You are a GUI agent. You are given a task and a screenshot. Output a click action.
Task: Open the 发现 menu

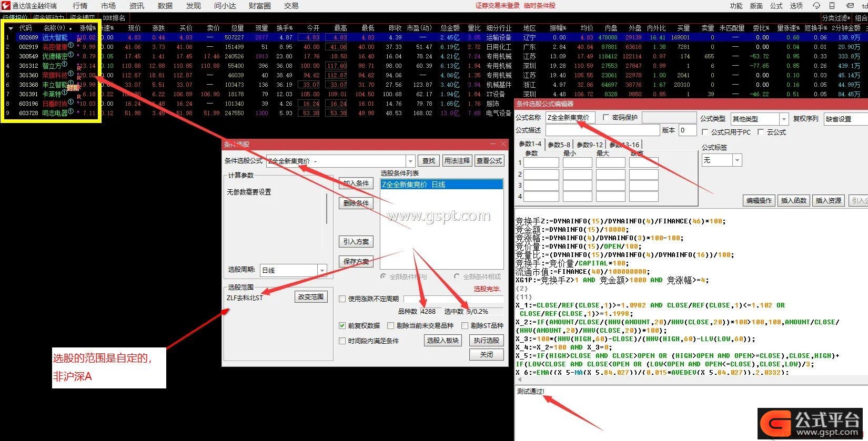(194, 6)
